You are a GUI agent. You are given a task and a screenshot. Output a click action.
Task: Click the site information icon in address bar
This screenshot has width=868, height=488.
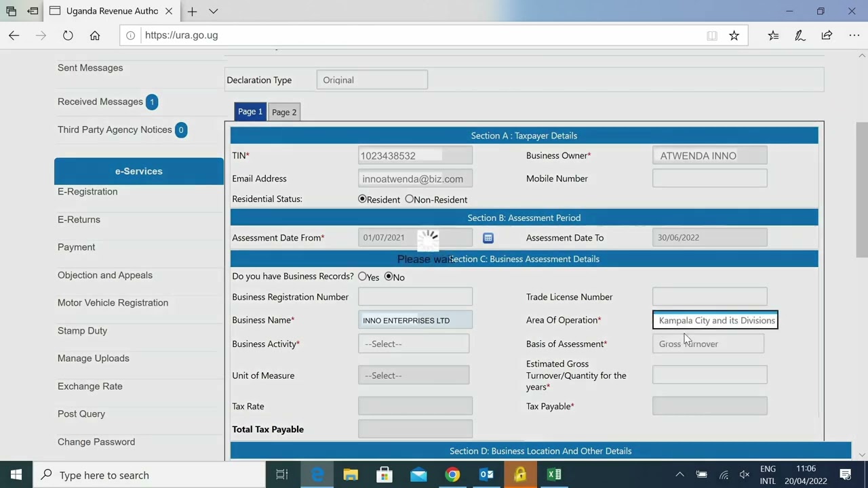point(130,35)
